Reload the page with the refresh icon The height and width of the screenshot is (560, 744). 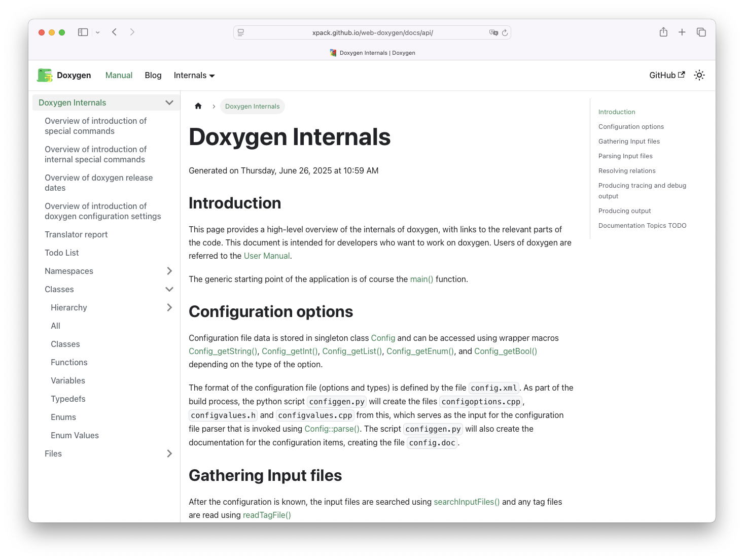coord(505,32)
